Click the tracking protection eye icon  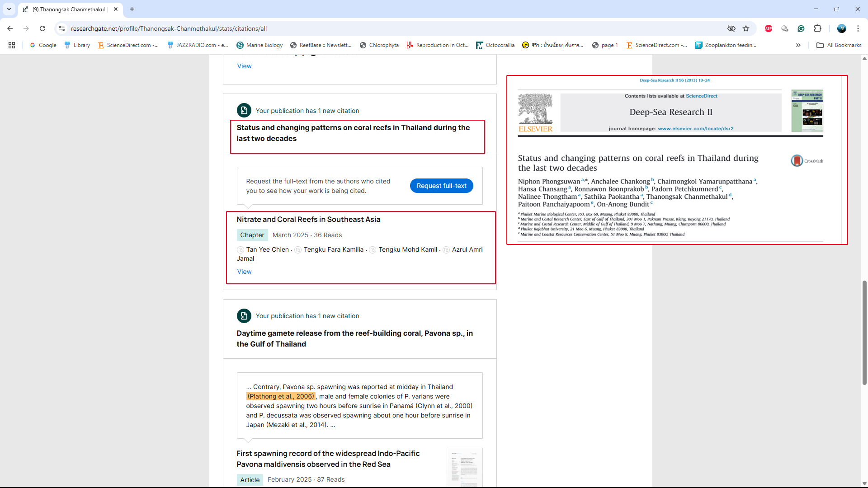tap(731, 28)
